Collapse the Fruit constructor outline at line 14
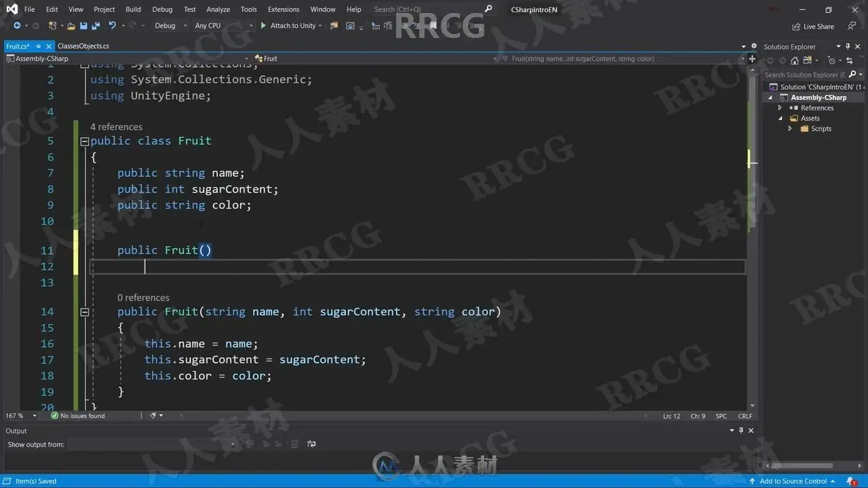868x488 pixels. tap(85, 312)
